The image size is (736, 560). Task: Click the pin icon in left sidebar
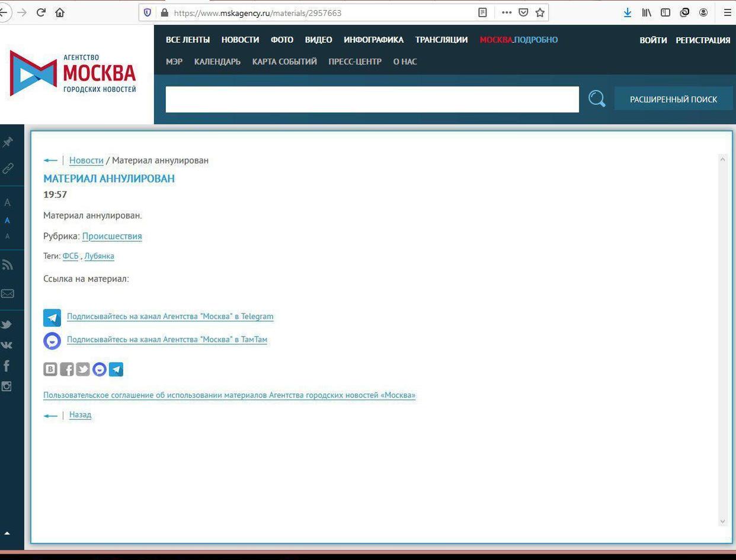click(8, 142)
